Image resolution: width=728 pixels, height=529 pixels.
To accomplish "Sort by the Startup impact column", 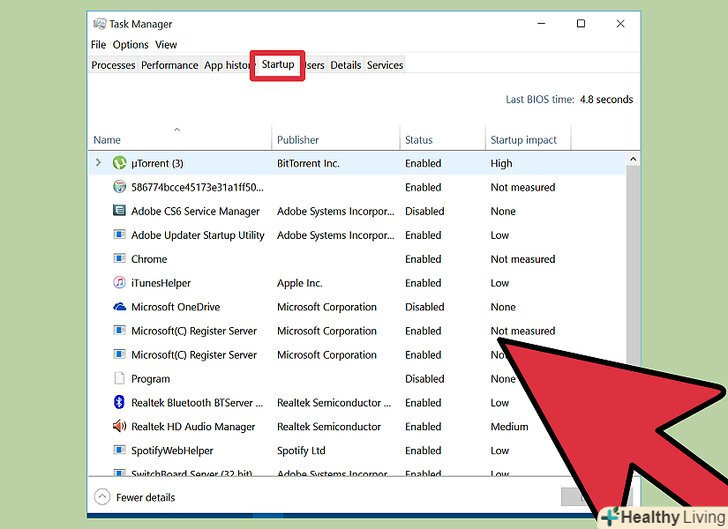I will click(523, 140).
